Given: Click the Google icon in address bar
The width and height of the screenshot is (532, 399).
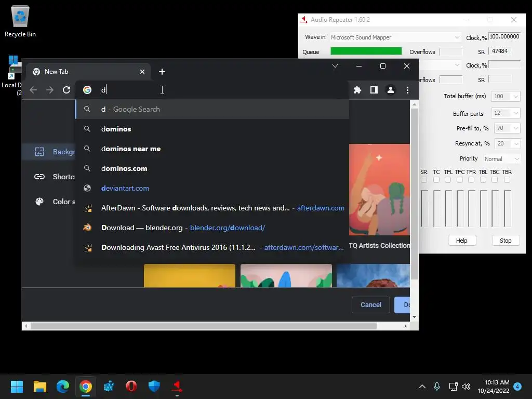Looking at the screenshot, I should click(87, 90).
